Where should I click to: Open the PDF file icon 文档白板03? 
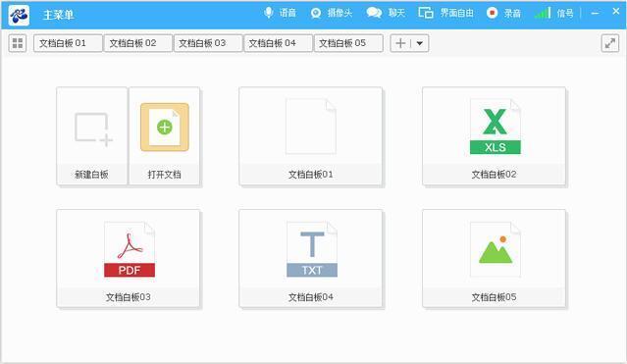tap(130, 249)
